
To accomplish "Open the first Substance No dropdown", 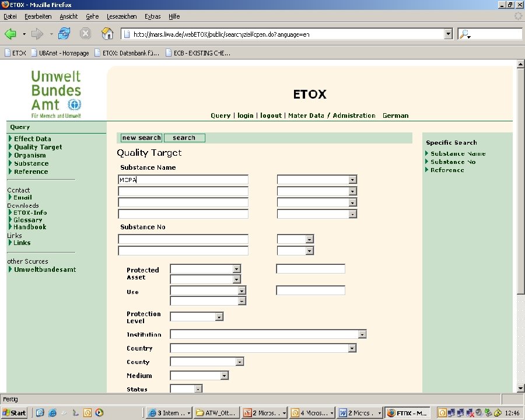I will (309, 239).
